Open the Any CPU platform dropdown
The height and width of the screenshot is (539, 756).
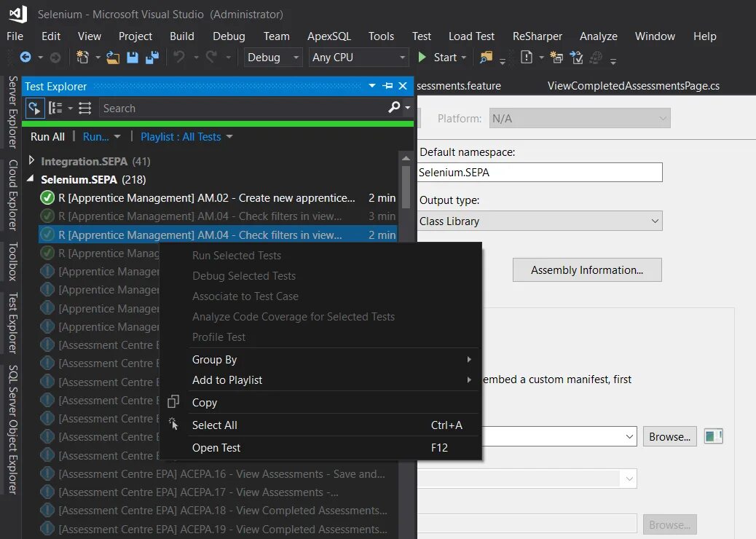click(358, 58)
